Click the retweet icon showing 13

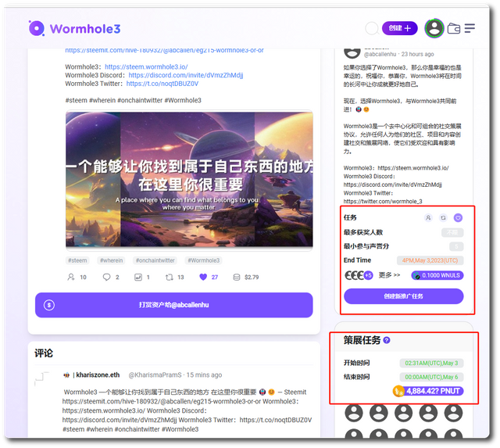[170, 277]
